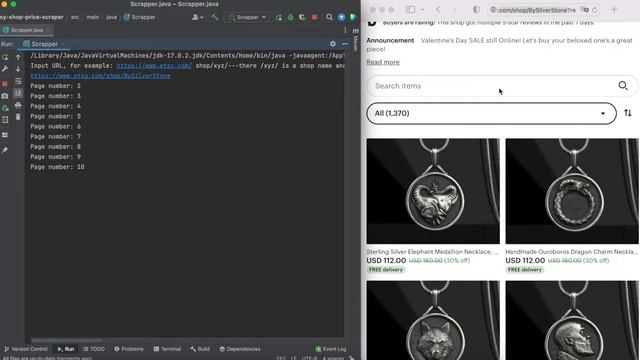
Task: Click the Read more link under Announcement
Action: tap(383, 62)
